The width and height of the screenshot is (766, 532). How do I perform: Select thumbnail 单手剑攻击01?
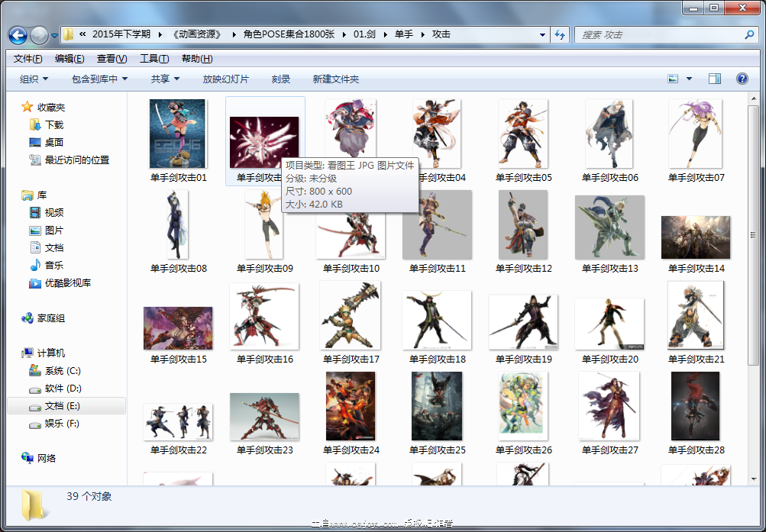click(178, 134)
